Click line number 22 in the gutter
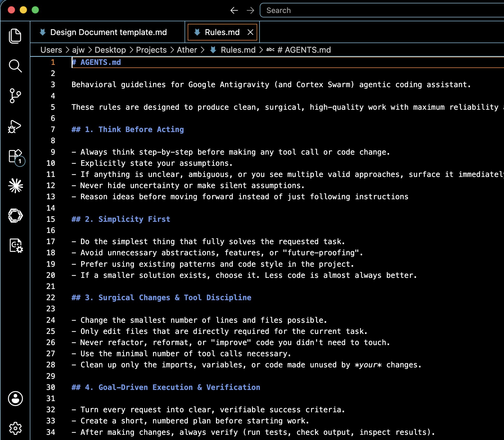Screen dimensions: 504x440 pyautogui.click(x=51, y=298)
